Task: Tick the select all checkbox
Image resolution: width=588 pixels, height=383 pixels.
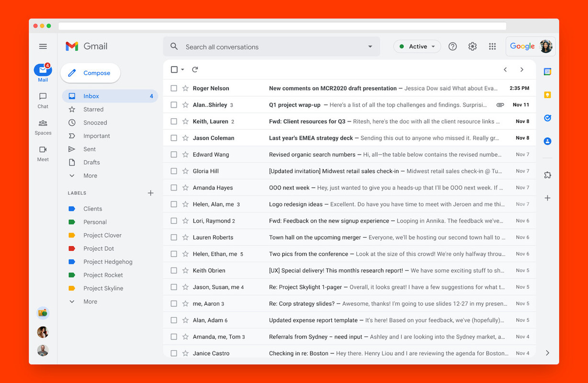Action: (174, 69)
